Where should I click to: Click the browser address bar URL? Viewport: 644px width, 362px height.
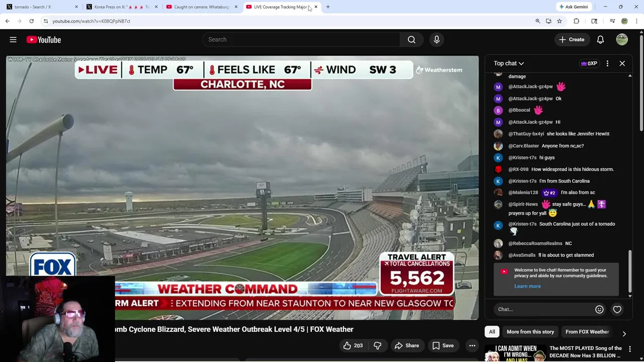pos(91,21)
